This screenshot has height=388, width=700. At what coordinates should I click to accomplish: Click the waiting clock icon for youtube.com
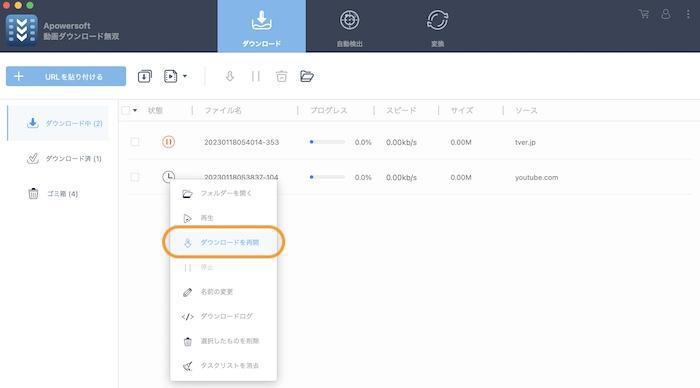[168, 177]
